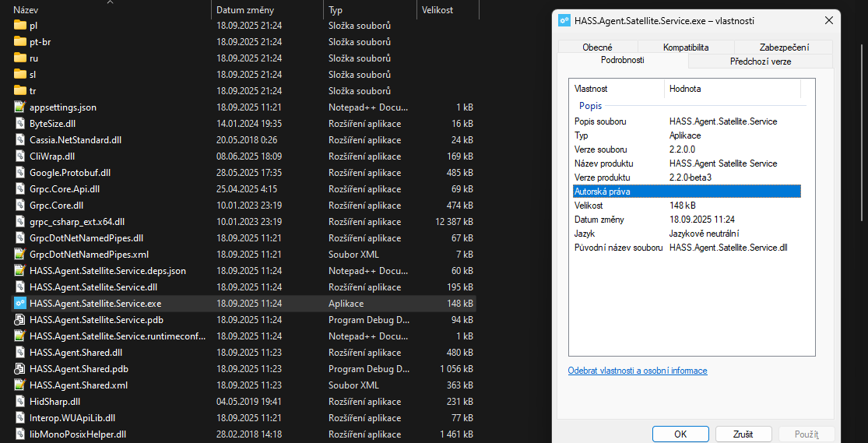Viewport: 868px width, 443px height.
Task: Click the sl folder icon
Action: (x=20, y=74)
